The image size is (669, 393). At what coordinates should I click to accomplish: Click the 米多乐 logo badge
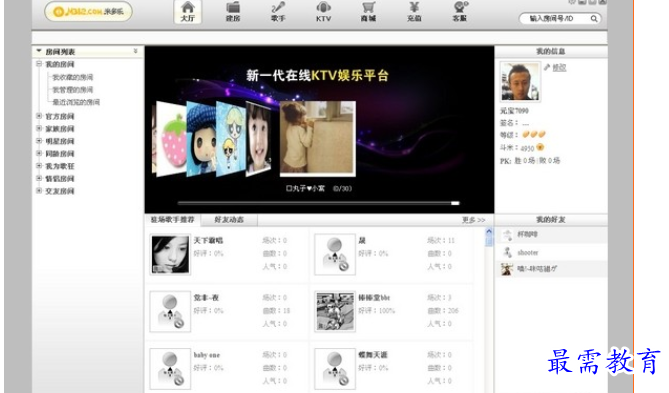(x=88, y=11)
